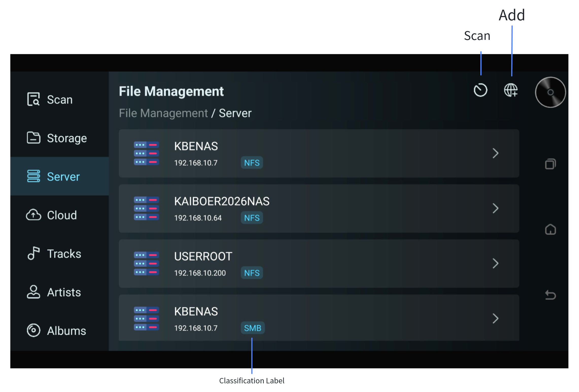The width and height of the screenshot is (579, 392).
Task: Click NFS label on KAIBOER2026NAS row
Action: pos(252,218)
